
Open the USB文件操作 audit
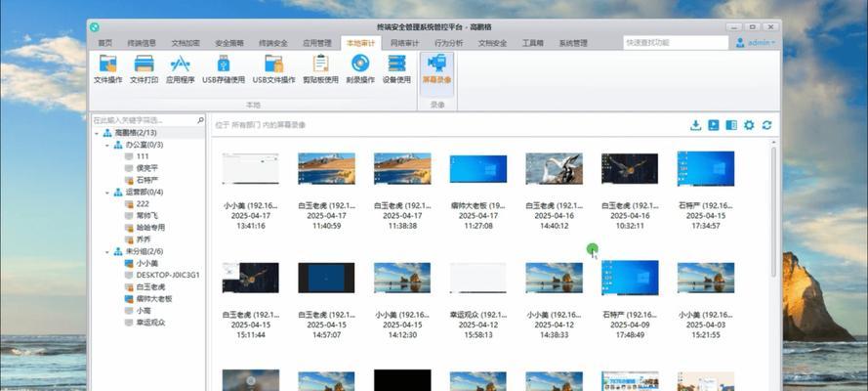274,69
